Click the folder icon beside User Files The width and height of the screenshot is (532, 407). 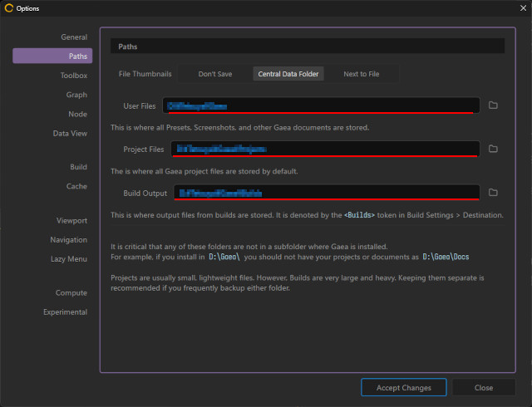tap(493, 105)
